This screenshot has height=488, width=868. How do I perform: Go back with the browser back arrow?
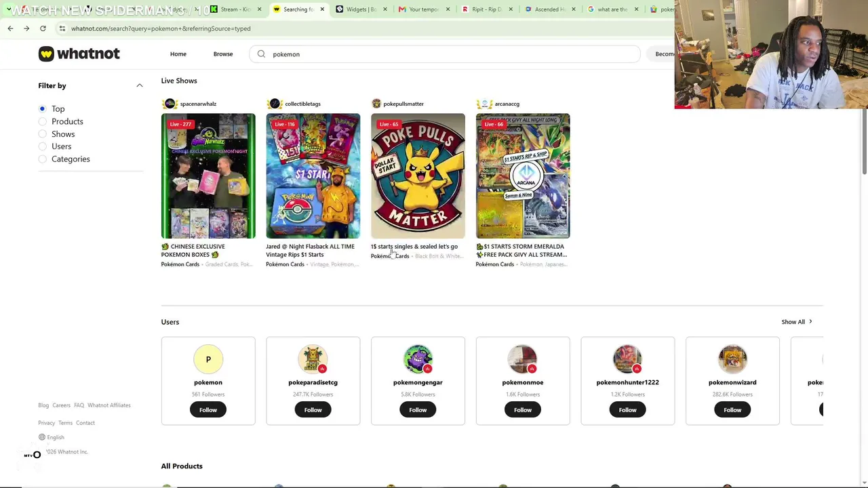[10, 28]
